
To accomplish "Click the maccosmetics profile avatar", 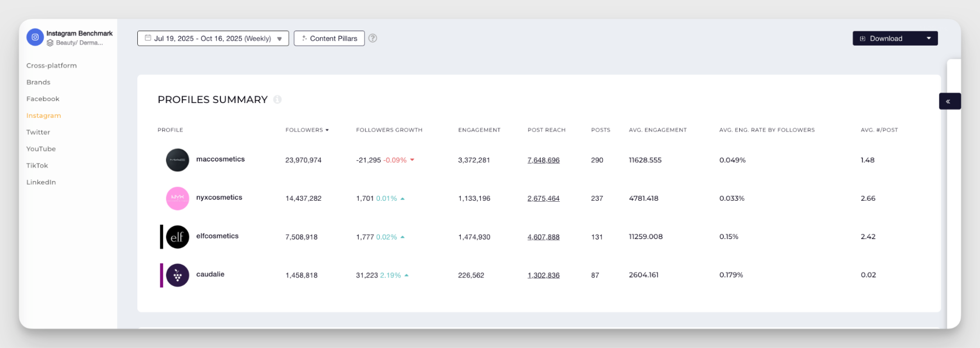I will (177, 160).
